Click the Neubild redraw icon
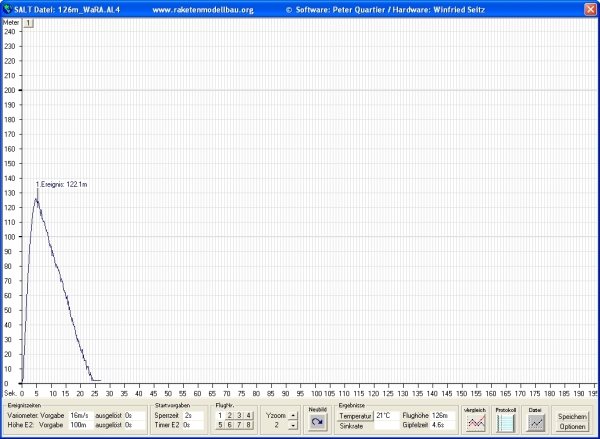 pyautogui.click(x=317, y=423)
